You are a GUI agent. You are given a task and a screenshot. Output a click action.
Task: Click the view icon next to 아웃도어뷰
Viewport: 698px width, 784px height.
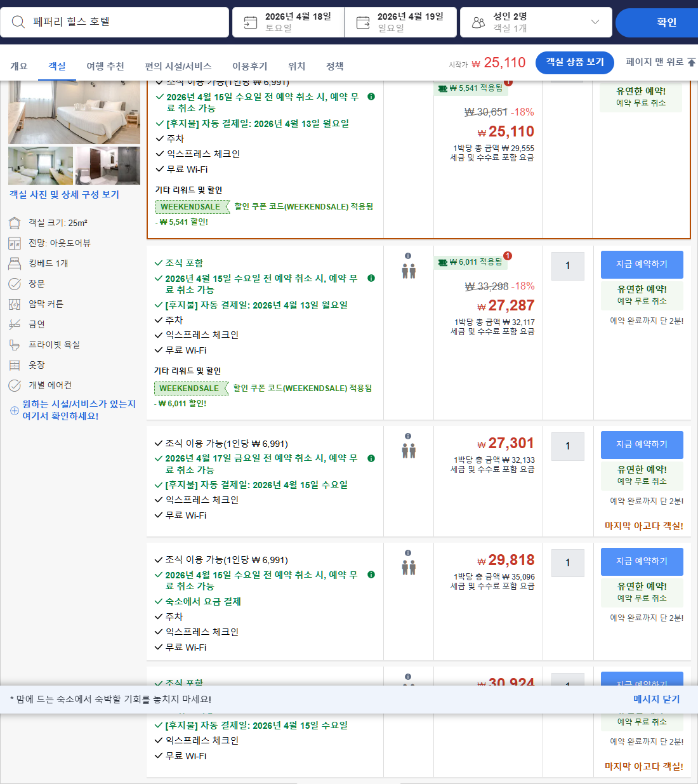[15, 243]
